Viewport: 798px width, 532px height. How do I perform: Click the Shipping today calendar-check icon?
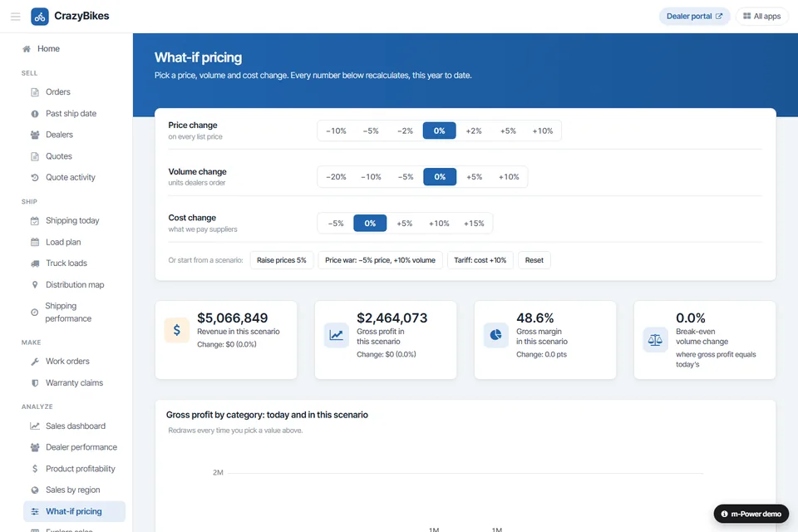click(35, 221)
